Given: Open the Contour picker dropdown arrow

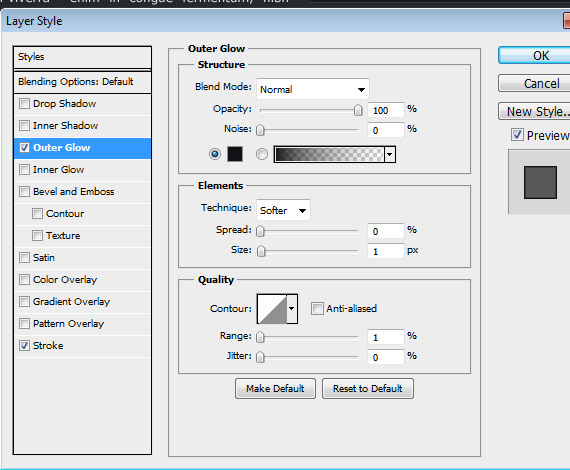Looking at the screenshot, I should point(292,309).
